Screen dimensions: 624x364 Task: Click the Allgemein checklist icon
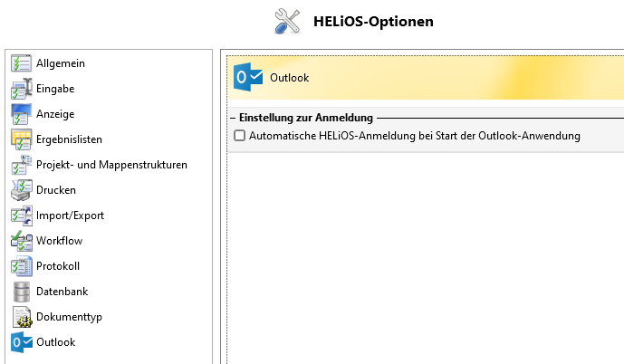tap(21, 63)
